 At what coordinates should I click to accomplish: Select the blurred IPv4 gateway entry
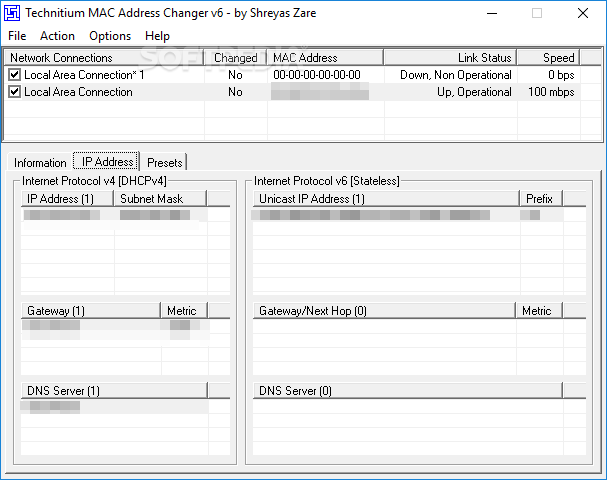(x=51, y=325)
